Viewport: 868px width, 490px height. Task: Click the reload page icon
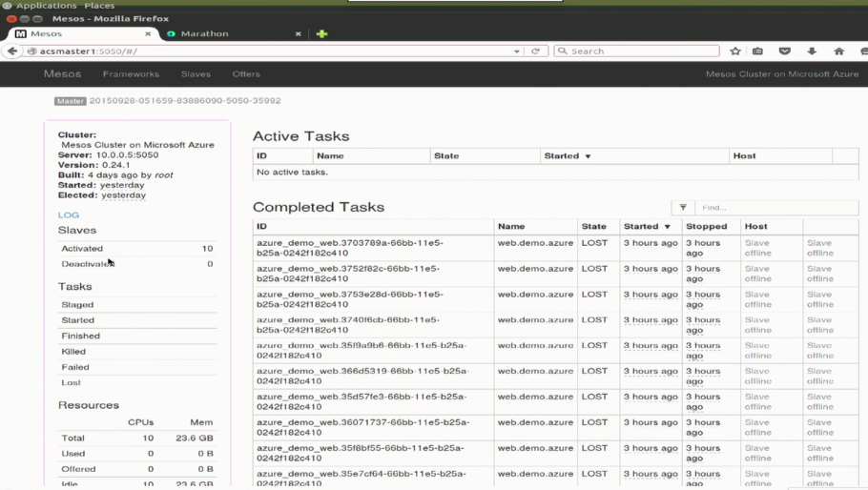click(535, 51)
